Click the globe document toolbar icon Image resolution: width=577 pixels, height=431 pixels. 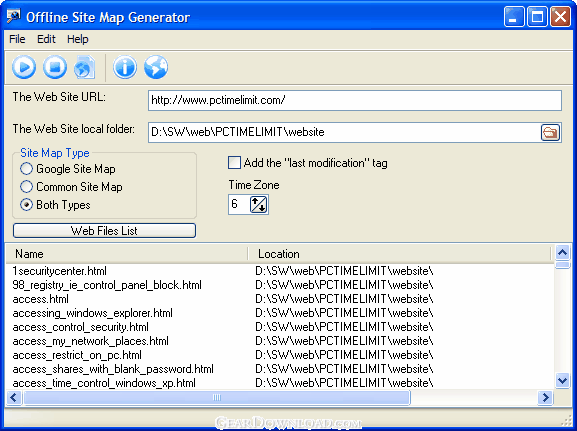85,67
